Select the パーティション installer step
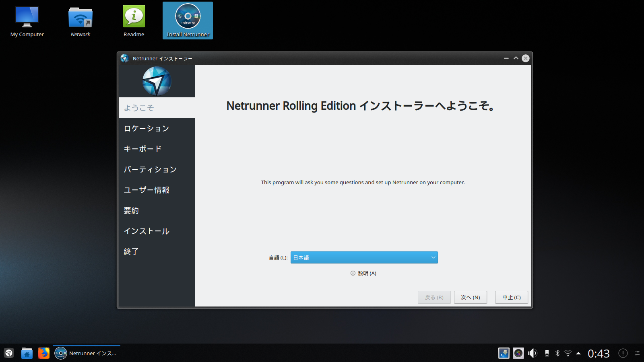 [150, 169]
